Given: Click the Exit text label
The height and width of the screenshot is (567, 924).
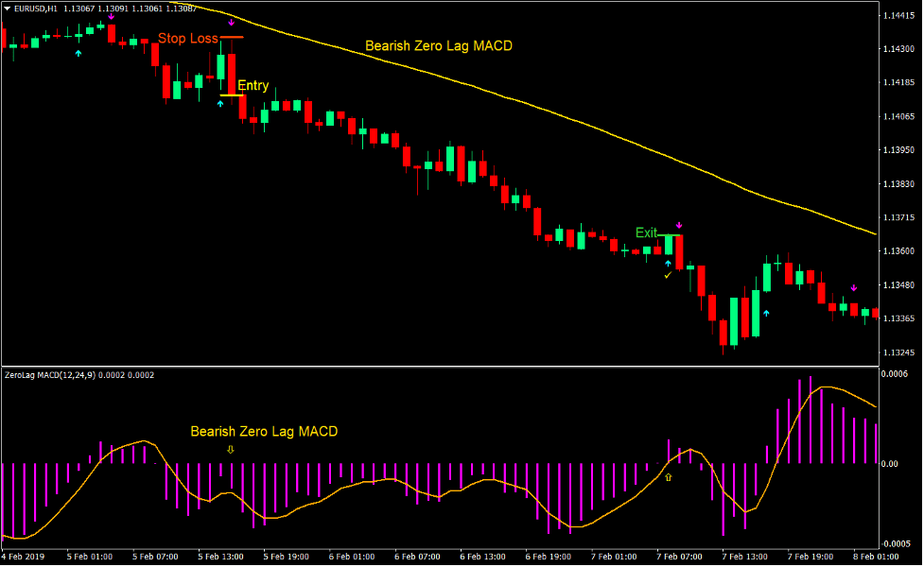Looking at the screenshot, I should [646, 232].
